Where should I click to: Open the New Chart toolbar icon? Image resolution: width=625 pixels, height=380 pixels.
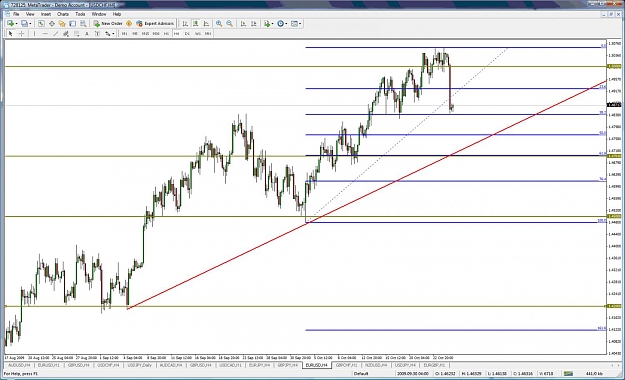(x=10, y=24)
